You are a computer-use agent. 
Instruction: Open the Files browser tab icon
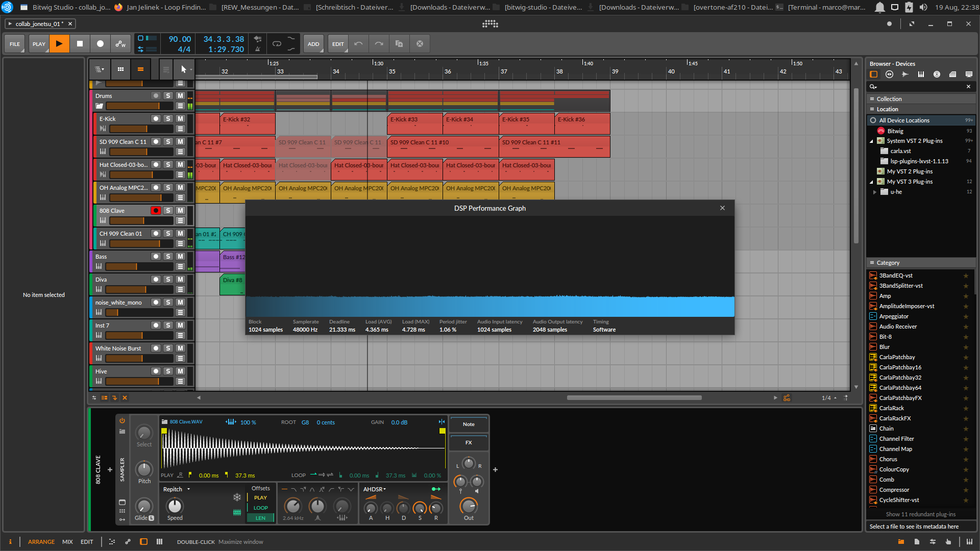969,74
